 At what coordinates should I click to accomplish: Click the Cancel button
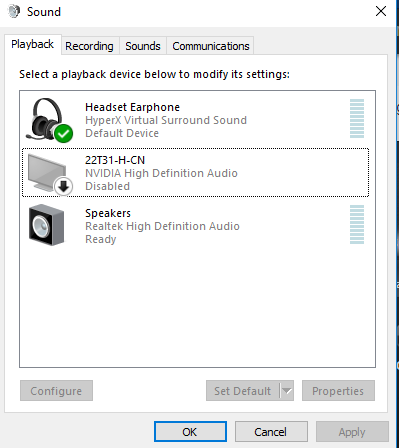coord(271,432)
